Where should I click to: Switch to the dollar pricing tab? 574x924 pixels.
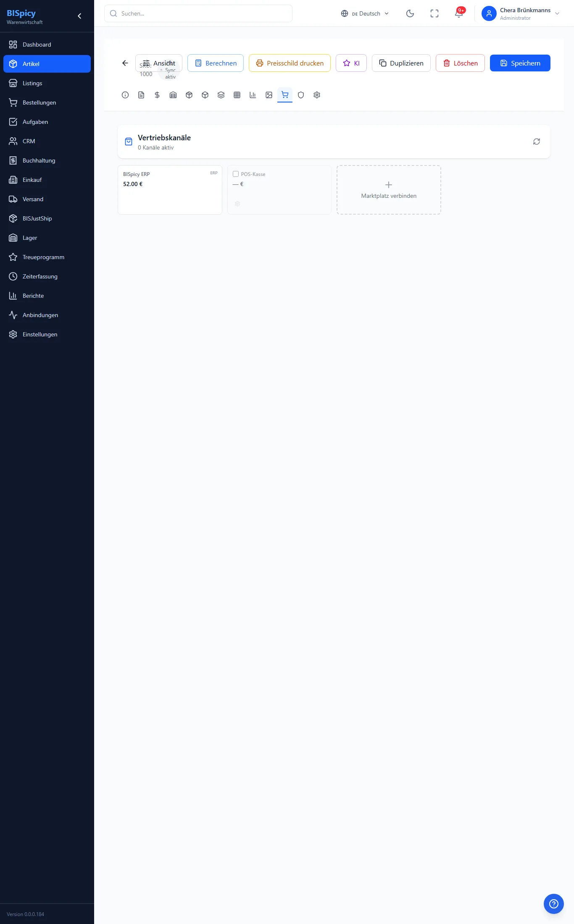point(157,95)
